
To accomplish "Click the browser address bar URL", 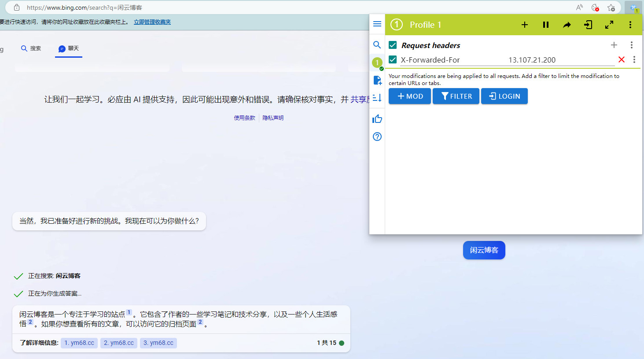I will pos(85,7).
